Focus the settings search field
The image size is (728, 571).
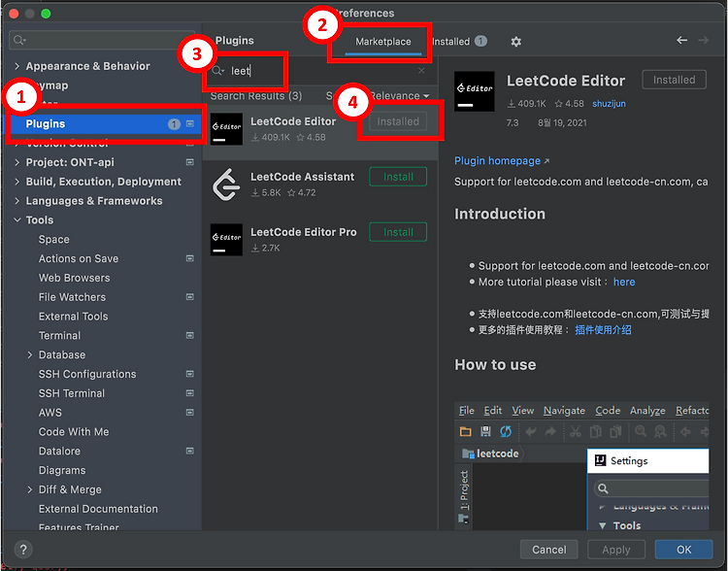click(102, 41)
